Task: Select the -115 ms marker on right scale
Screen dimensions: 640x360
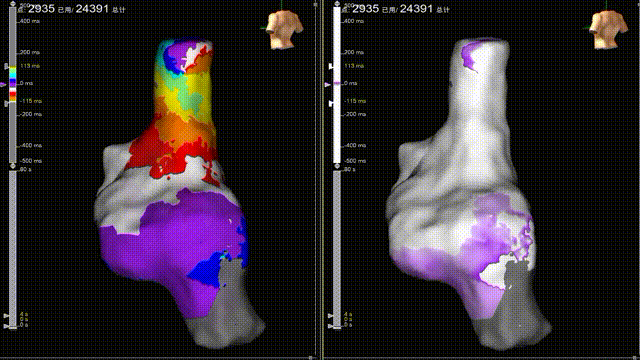Action: [331, 104]
